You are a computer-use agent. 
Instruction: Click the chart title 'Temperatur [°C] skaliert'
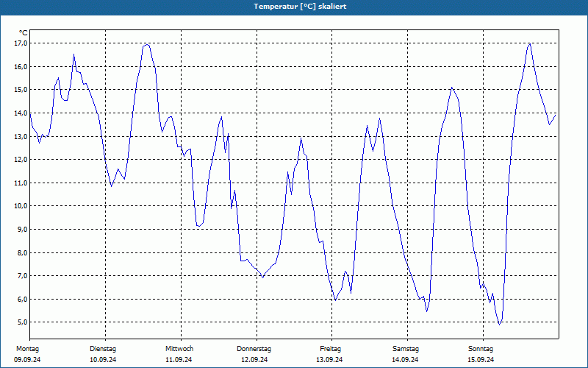pos(300,7)
